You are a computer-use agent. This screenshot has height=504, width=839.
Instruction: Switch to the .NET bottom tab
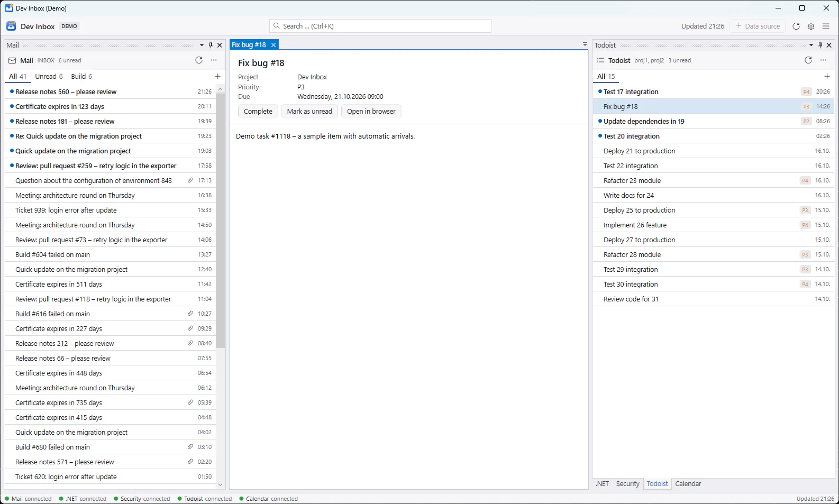[x=602, y=483]
